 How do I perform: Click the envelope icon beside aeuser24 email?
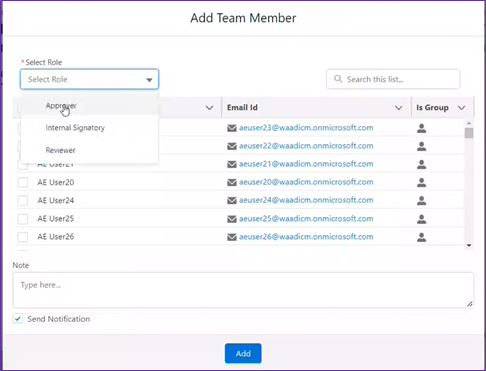(x=232, y=200)
